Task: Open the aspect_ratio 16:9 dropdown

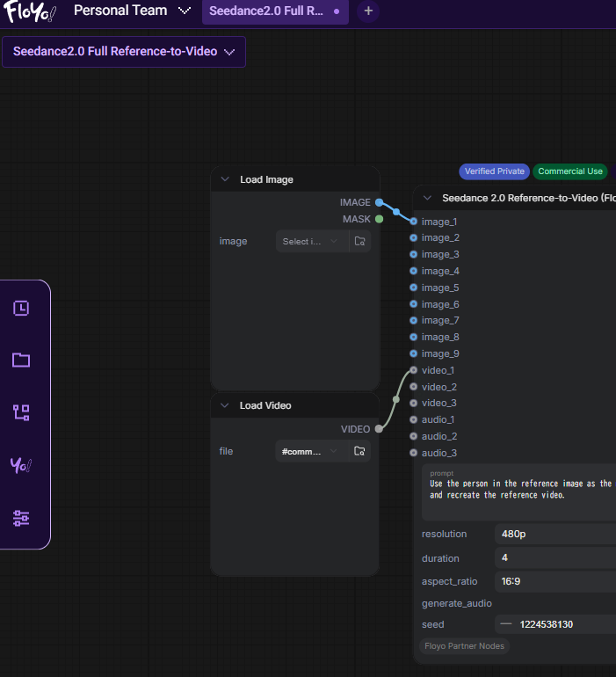Action: pos(555,581)
